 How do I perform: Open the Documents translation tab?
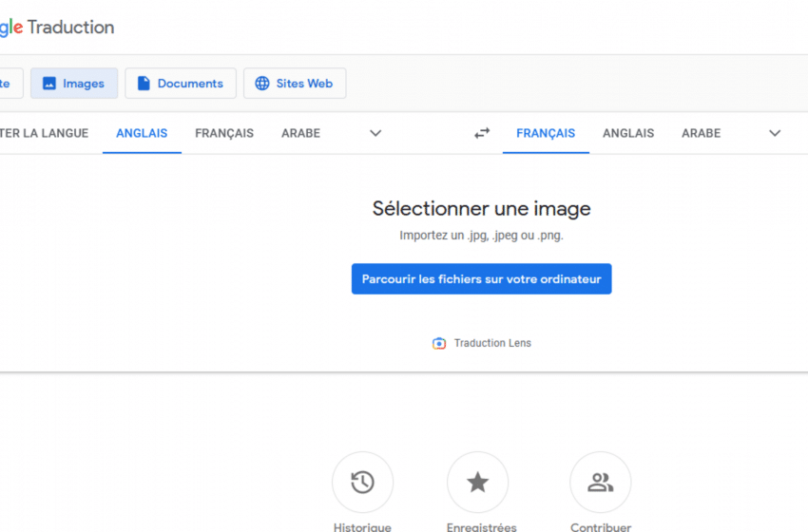[181, 84]
